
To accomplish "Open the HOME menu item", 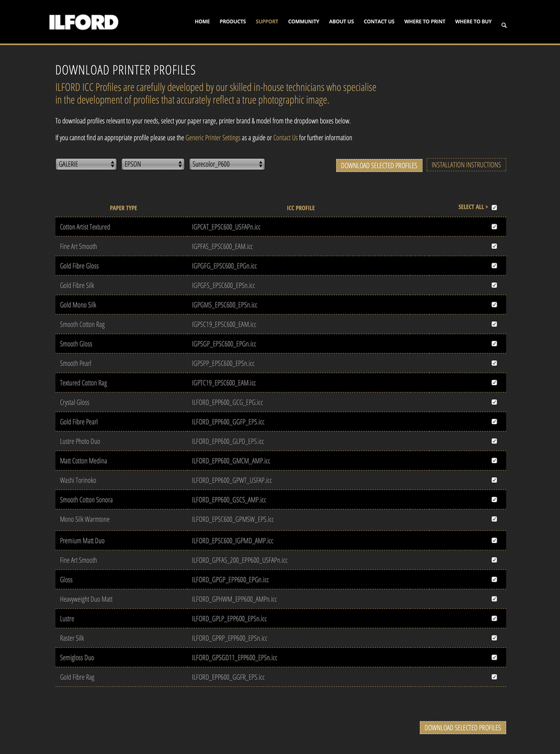I will click(x=202, y=21).
